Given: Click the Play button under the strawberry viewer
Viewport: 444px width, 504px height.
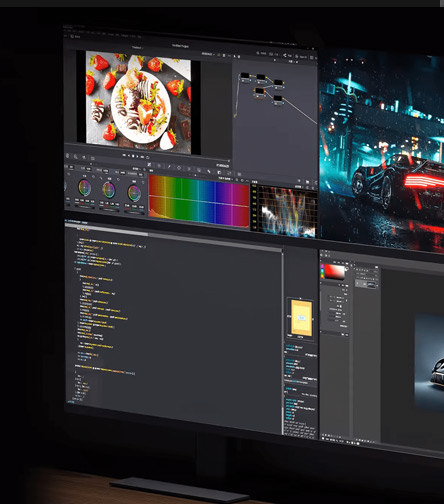Looking at the screenshot, I should tap(137, 156).
